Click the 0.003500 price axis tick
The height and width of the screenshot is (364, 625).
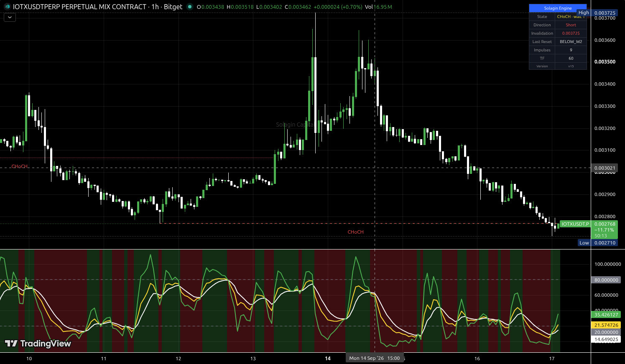click(605, 62)
